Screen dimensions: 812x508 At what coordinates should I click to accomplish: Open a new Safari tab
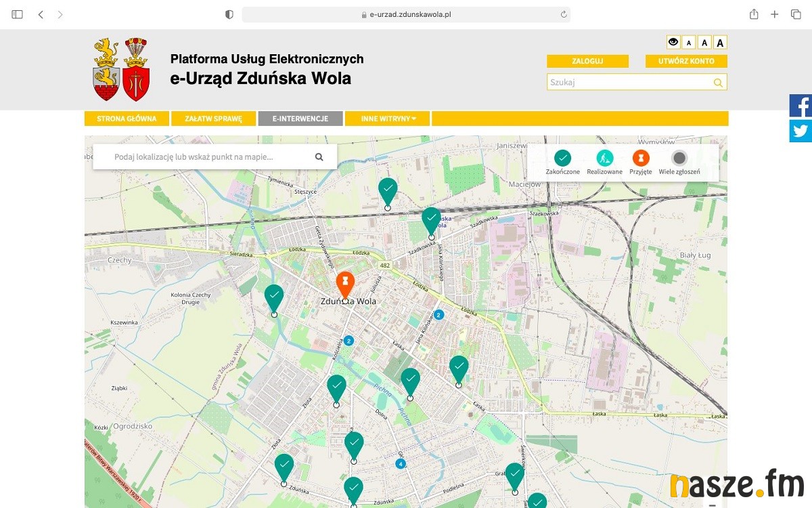point(775,14)
